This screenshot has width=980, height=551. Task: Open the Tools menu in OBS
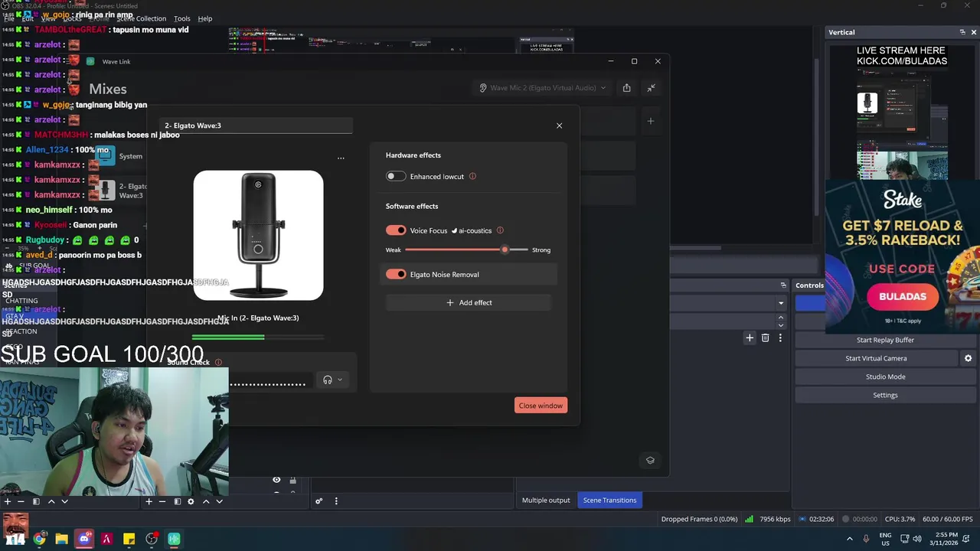coord(182,18)
